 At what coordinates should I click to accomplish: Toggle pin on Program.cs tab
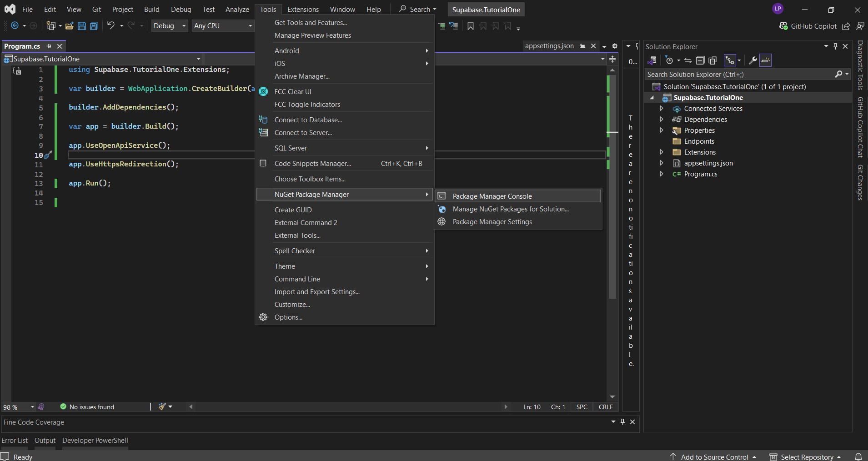[x=49, y=46]
